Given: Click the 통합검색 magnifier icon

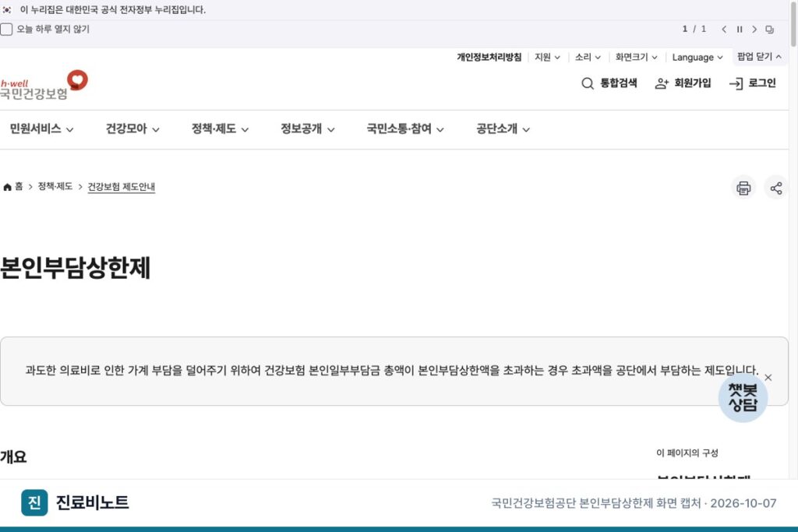Looking at the screenshot, I should [588, 83].
